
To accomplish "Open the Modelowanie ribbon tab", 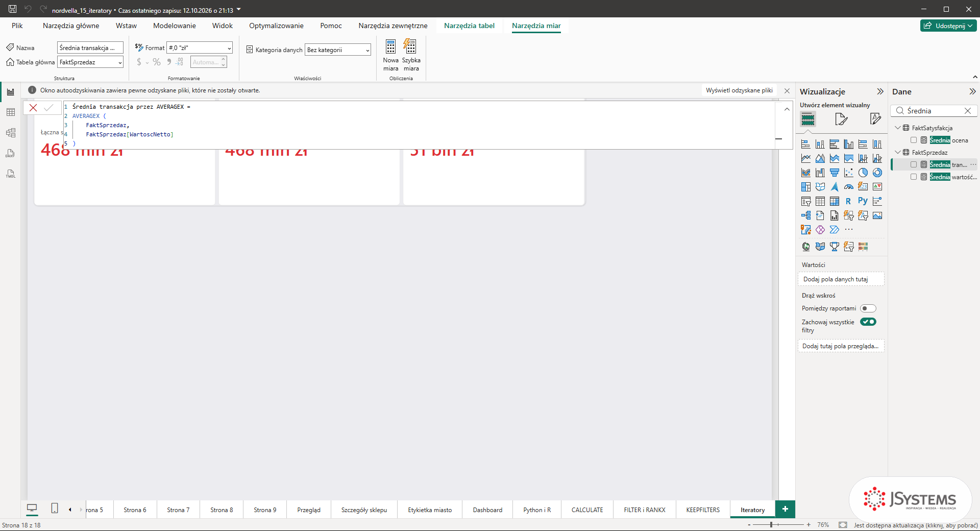I will click(x=175, y=26).
